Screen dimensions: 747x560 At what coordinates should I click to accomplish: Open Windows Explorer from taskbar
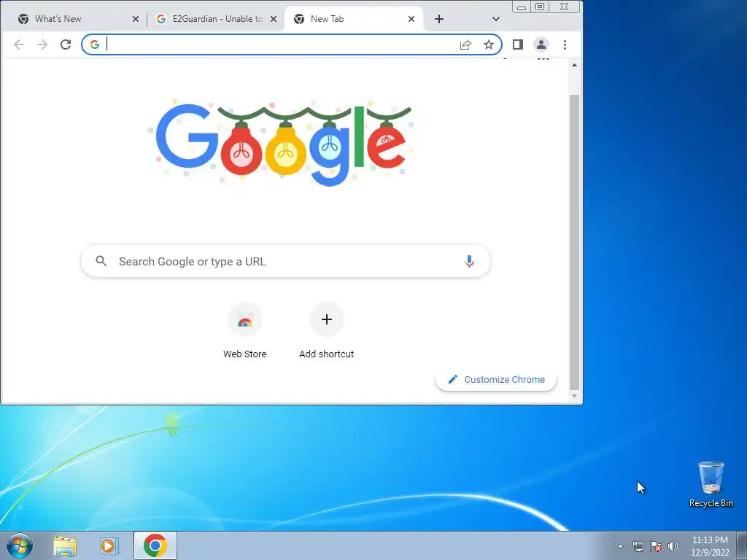(65, 545)
